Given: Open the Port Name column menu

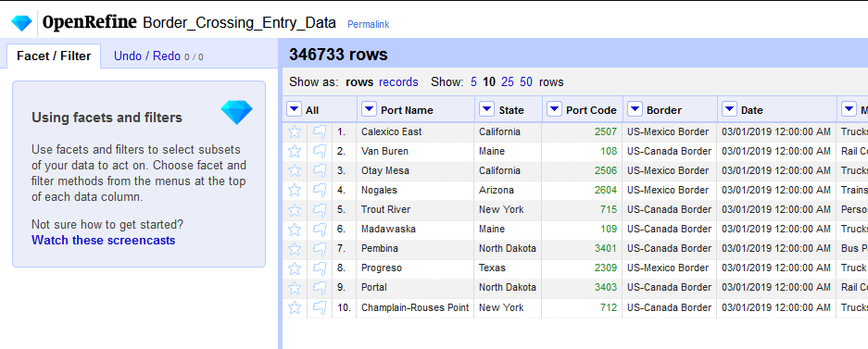Looking at the screenshot, I should point(369,109).
